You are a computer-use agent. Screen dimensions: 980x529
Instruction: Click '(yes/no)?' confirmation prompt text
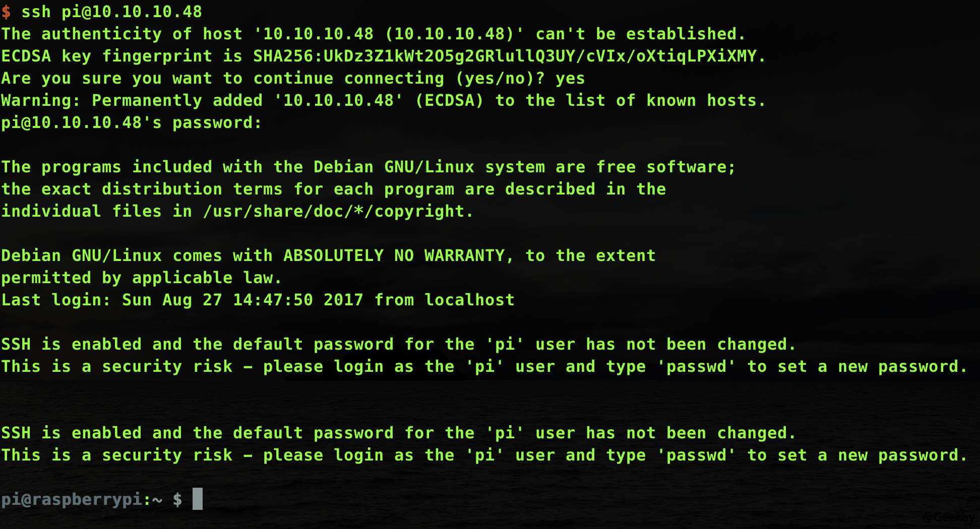[500, 78]
